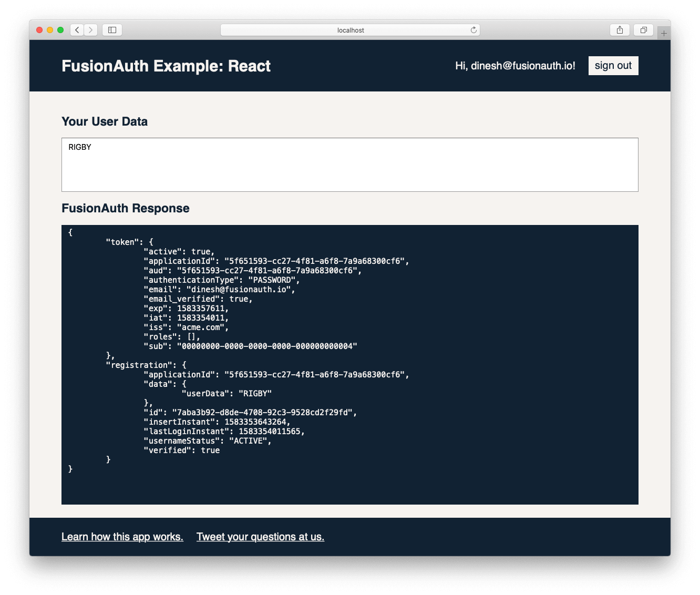Show the tab overview icon
This screenshot has width=700, height=595.
point(643,30)
